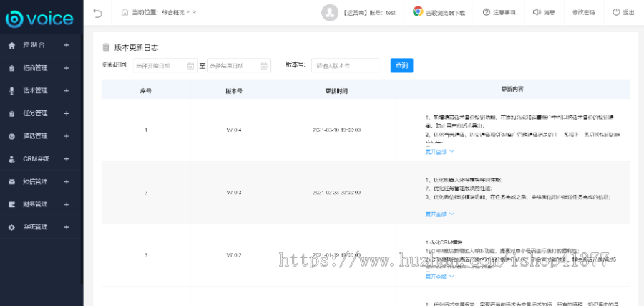Click the gear icon for 系统管理
The height and width of the screenshot is (306, 644).
click(11, 227)
